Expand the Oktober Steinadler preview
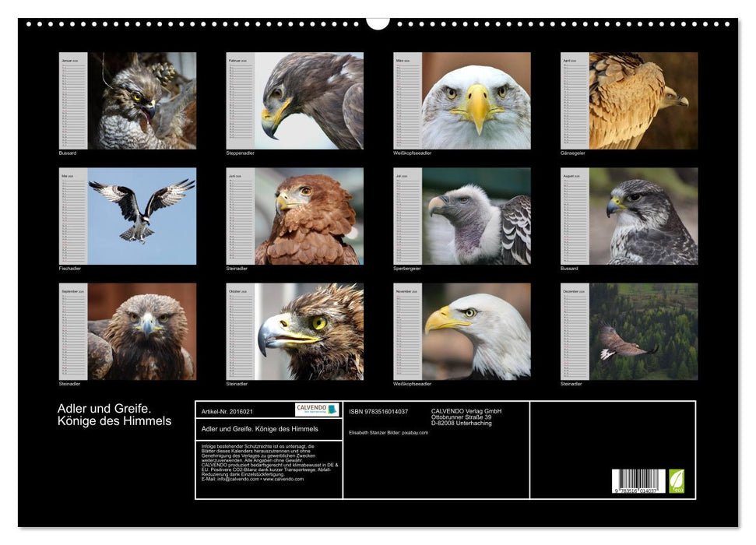The height and width of the screenshot is (545, 756). (307, 333)
